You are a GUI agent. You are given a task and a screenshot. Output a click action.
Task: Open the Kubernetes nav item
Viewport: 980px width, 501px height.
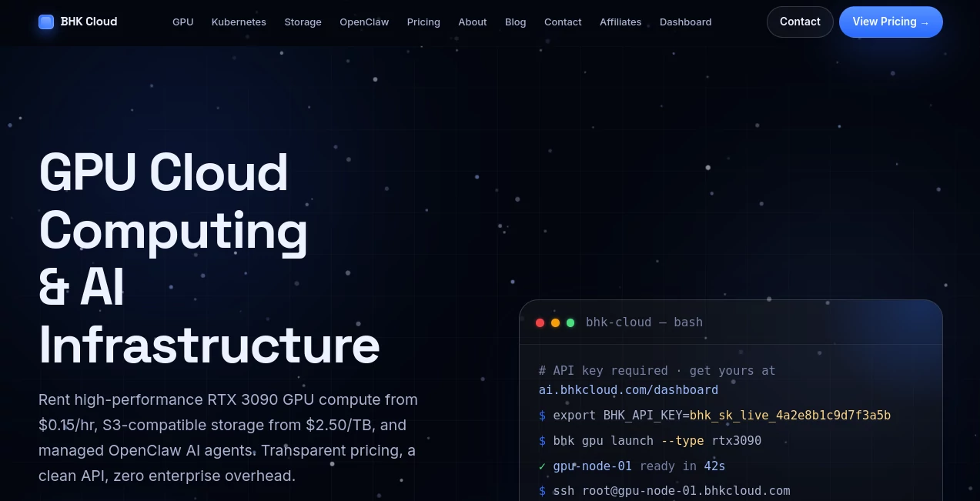tap(239, 22)
